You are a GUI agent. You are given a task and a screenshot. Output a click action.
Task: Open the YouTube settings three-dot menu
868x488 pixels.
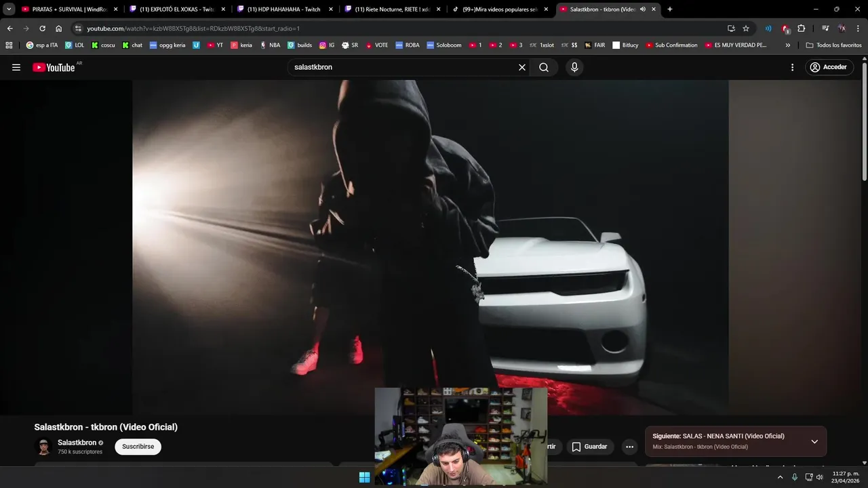click(792, 67)
